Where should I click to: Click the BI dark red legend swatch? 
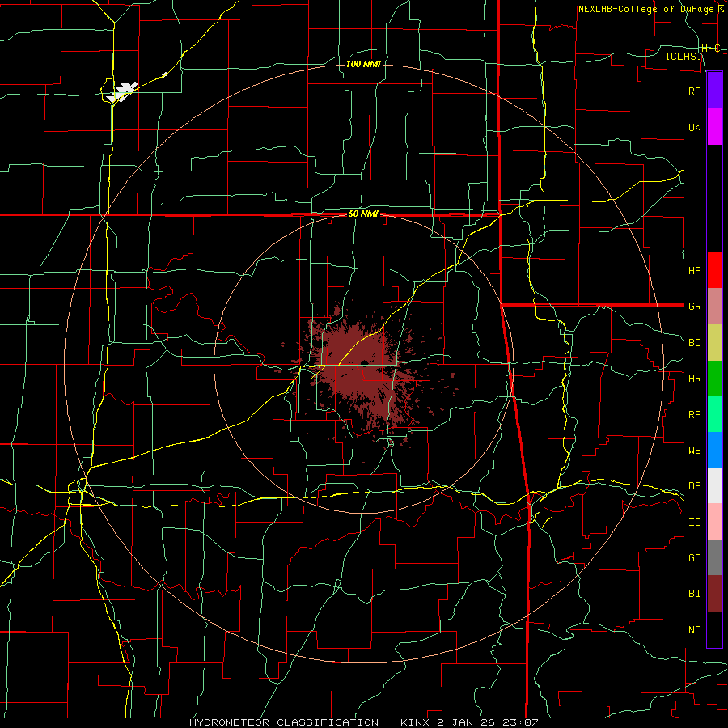714,594
